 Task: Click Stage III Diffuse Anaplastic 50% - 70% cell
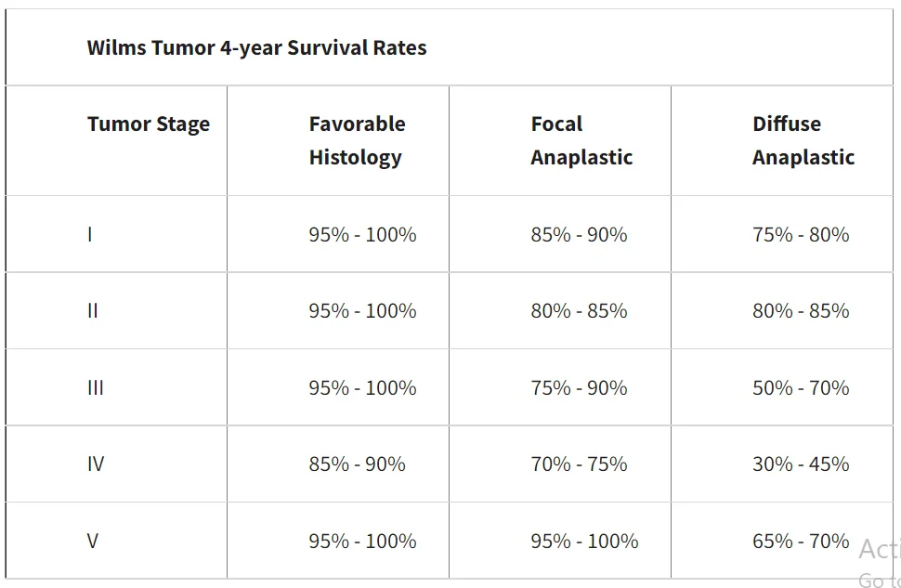801,388
